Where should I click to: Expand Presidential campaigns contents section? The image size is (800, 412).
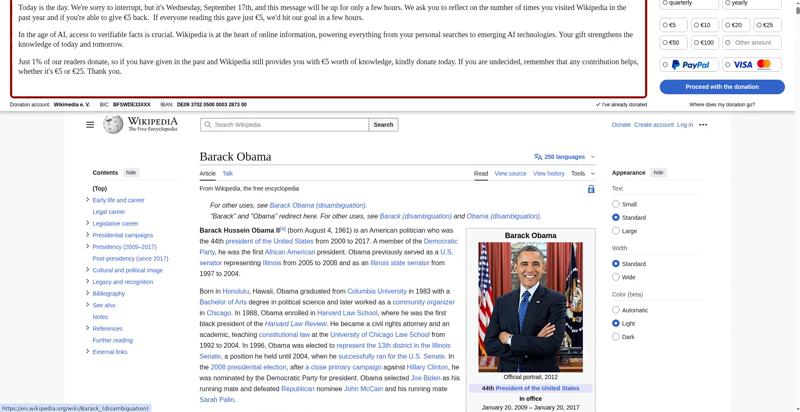tap(88, 235)
